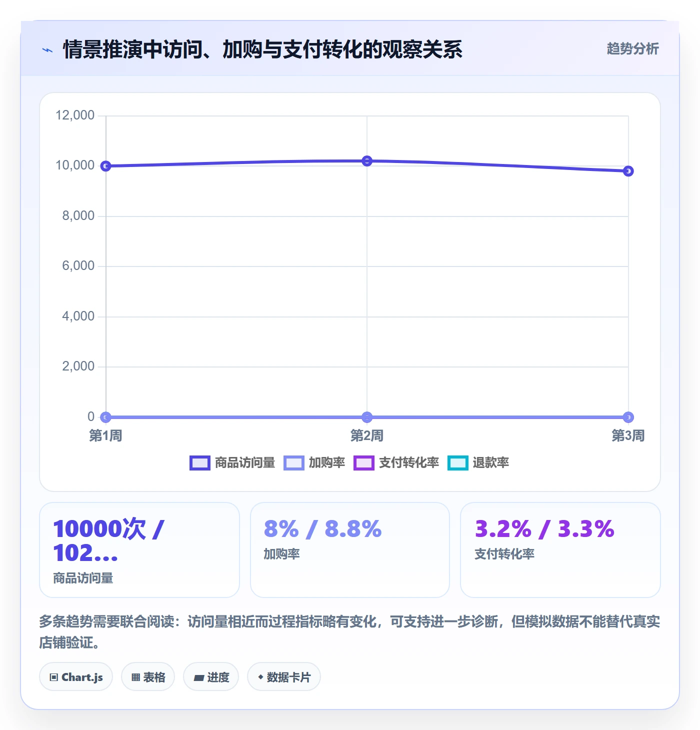Click the 第1周 x-axis label
The image size is (700, 730).
(105, 435)
